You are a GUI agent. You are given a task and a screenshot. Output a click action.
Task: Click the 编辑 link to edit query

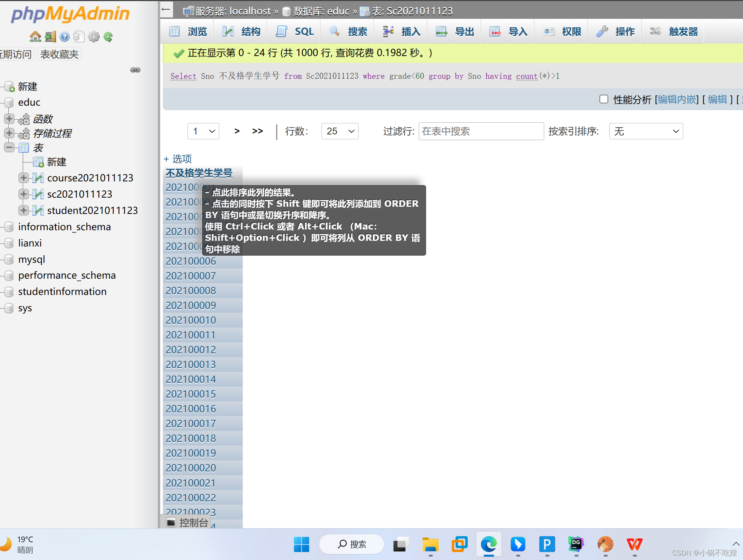(718, 99)
